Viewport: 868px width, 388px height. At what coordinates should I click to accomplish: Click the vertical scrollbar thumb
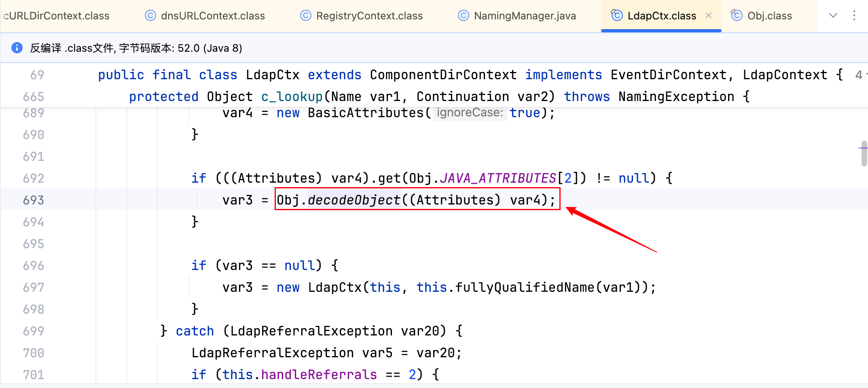pos(864,154)
